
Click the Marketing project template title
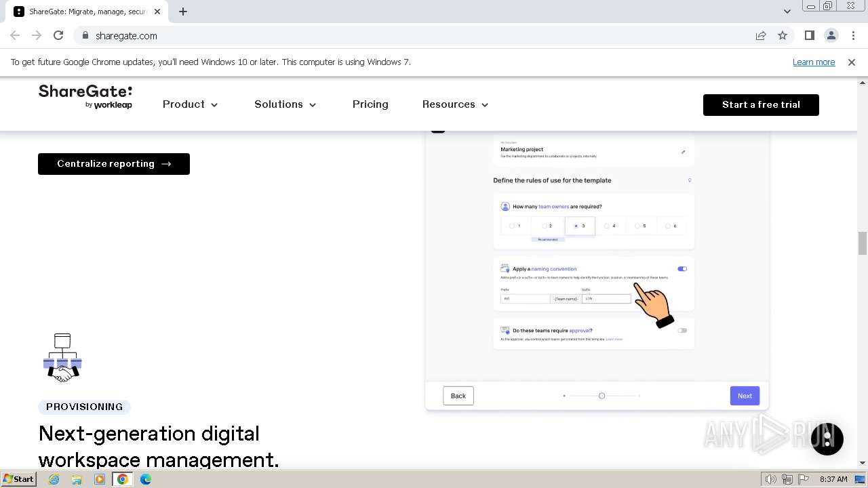[x=522, y=149]
